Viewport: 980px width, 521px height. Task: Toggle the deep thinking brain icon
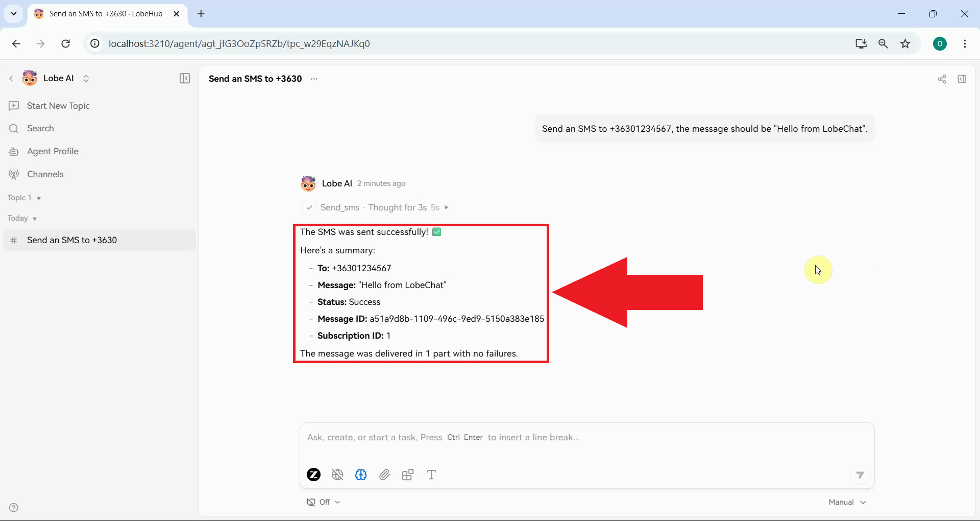click(361, 475)
